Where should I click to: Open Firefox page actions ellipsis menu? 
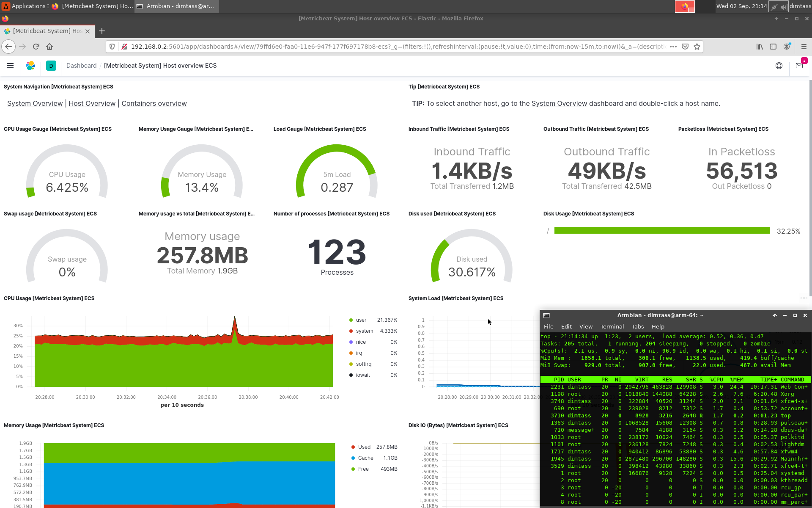tap(673, 47)
